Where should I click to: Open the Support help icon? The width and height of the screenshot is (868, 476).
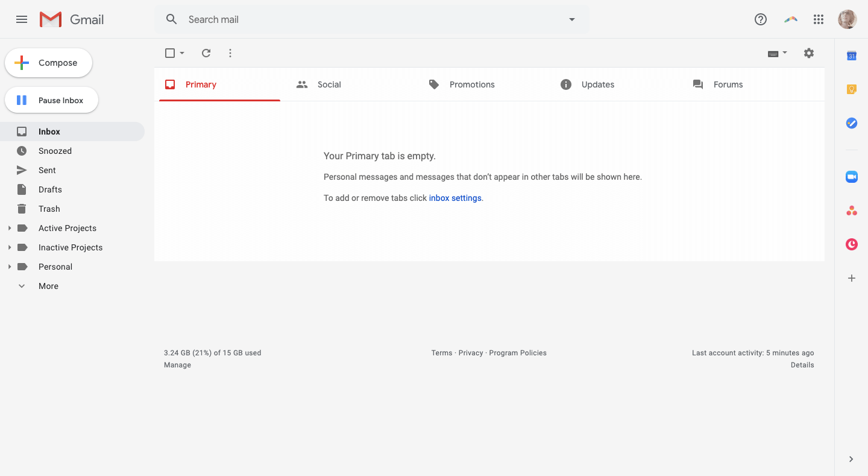point(761,19)
